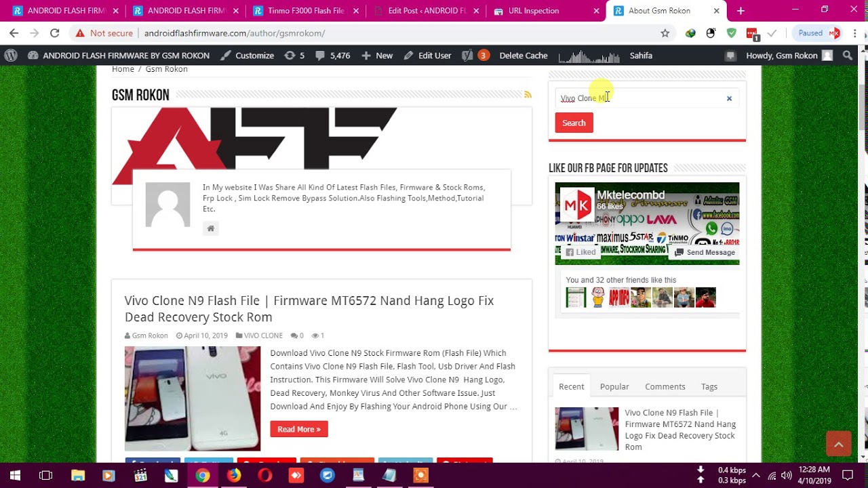
Task: Click the Liked button on Facebook widget
Action: (580, 252)
